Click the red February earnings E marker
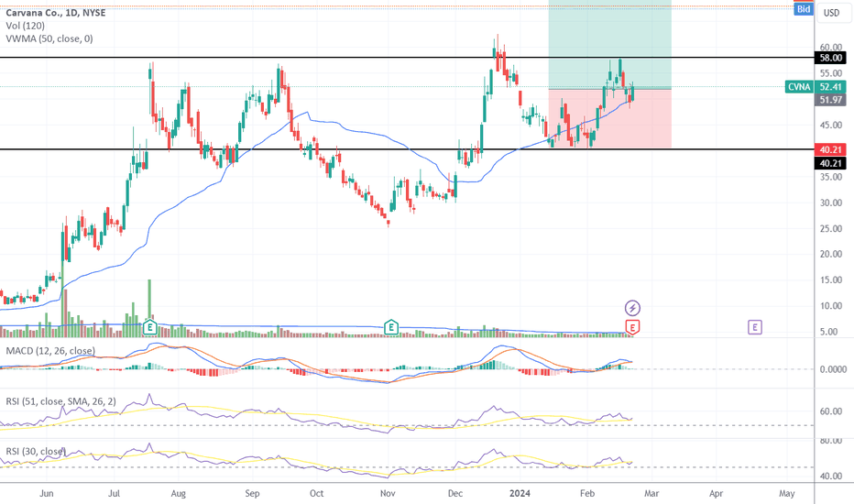 pos(632,327)
